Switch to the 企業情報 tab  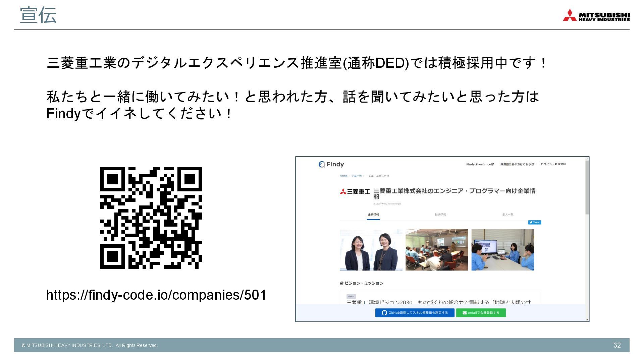coord(373,215)
